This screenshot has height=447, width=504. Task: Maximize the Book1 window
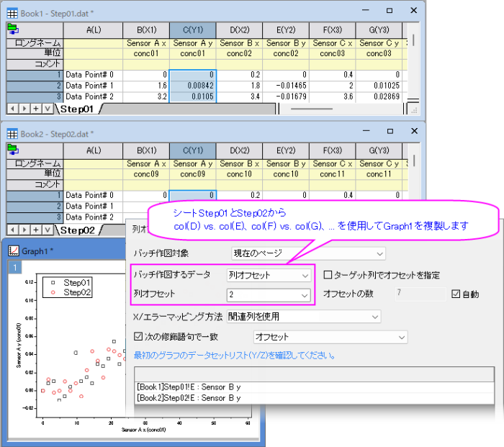click(x=390, y=10)
